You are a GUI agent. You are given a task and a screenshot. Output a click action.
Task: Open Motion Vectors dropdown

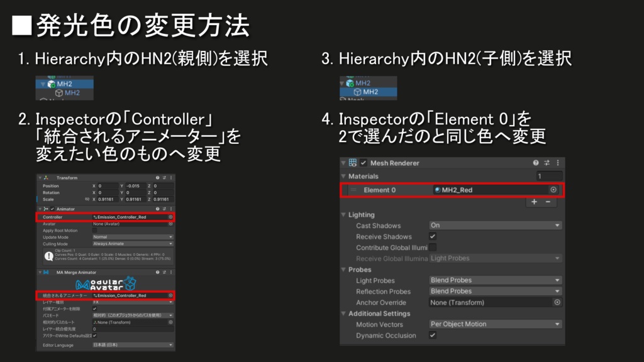(495, 324)
